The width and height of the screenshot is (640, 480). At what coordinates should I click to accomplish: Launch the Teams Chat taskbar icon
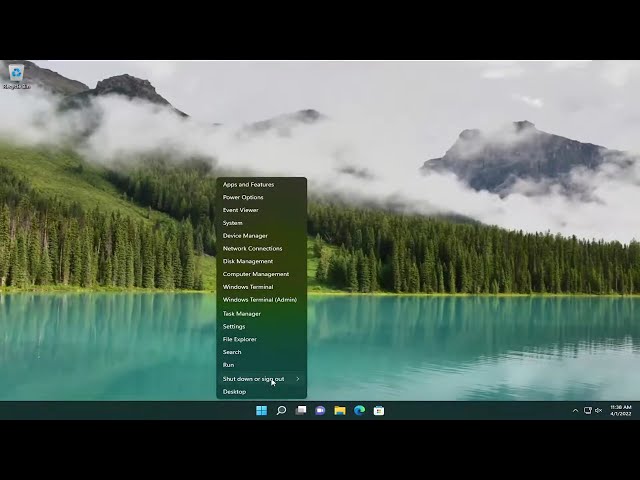click(x=320, y=411)
